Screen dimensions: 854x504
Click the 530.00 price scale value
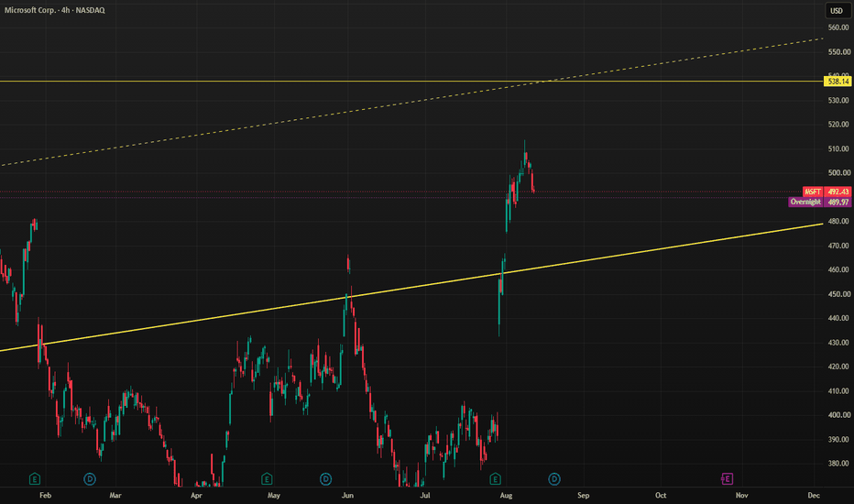pos(838,100)
